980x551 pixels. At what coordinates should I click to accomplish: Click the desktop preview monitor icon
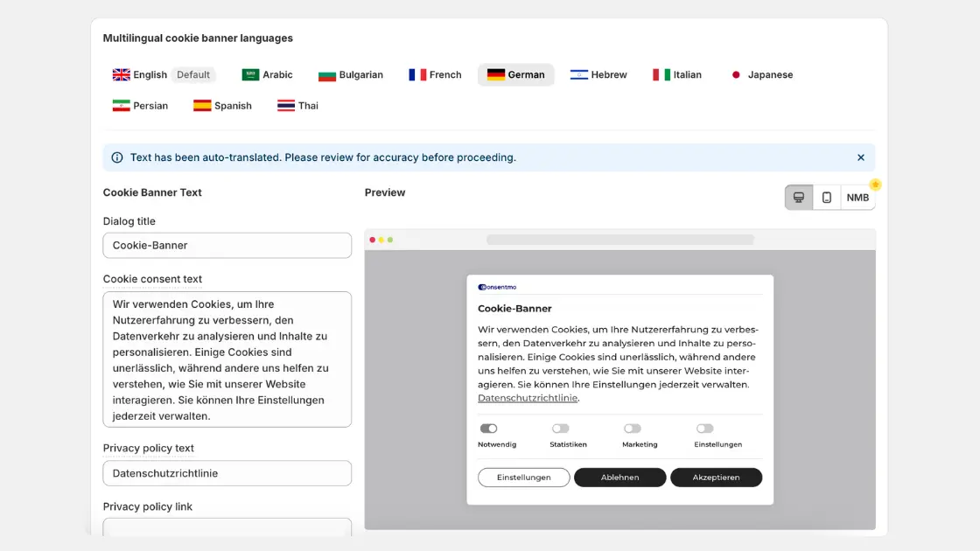pyautogui.click(x=799, y=197)
